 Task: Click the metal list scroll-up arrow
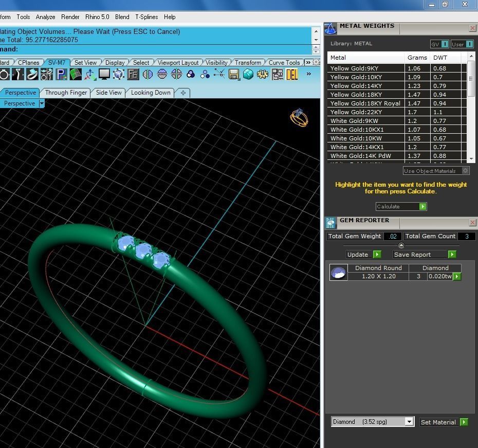(471, 56)
